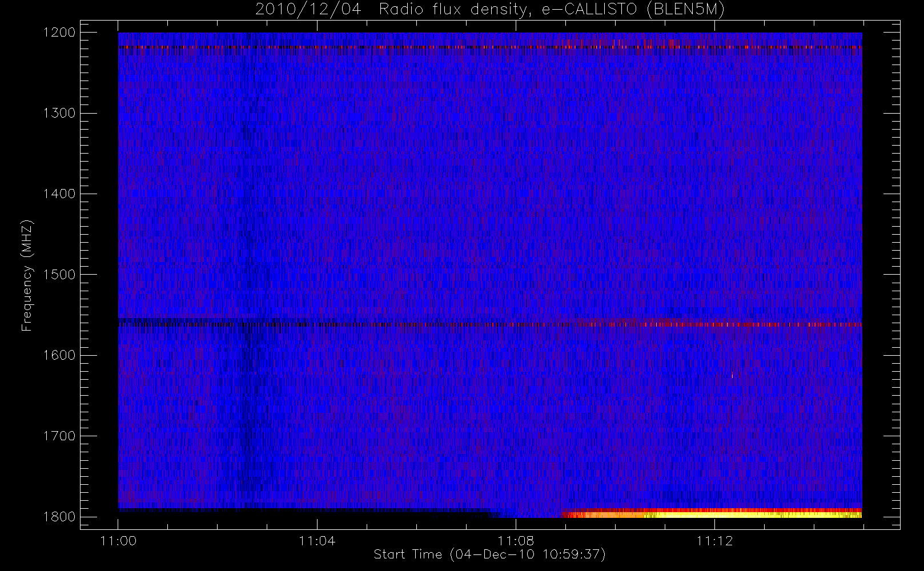This screenshot has height=571, width=924.
Task: Click the 11:12 time tick label
Action: [714, 541]
